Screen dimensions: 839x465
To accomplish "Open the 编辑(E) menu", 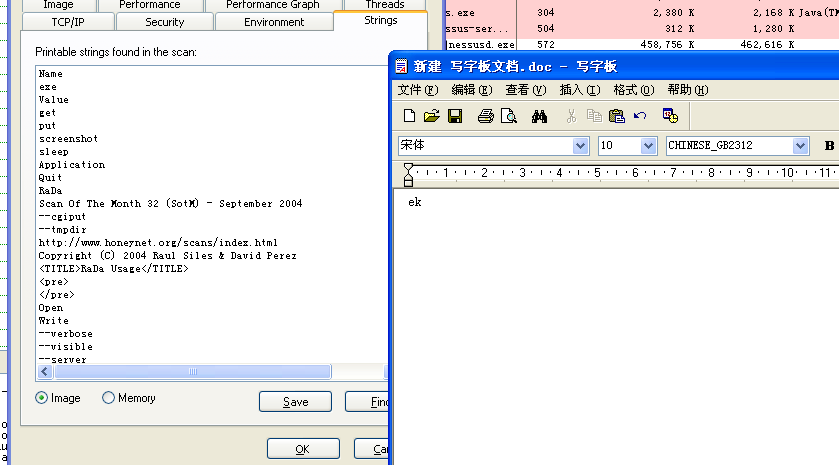I will click(471, 90).
